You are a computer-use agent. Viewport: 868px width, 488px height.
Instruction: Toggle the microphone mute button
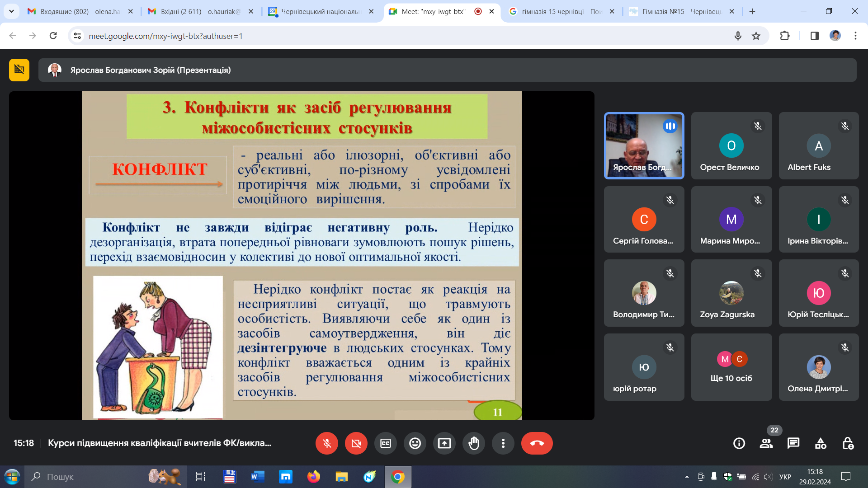tap(326, 443)
